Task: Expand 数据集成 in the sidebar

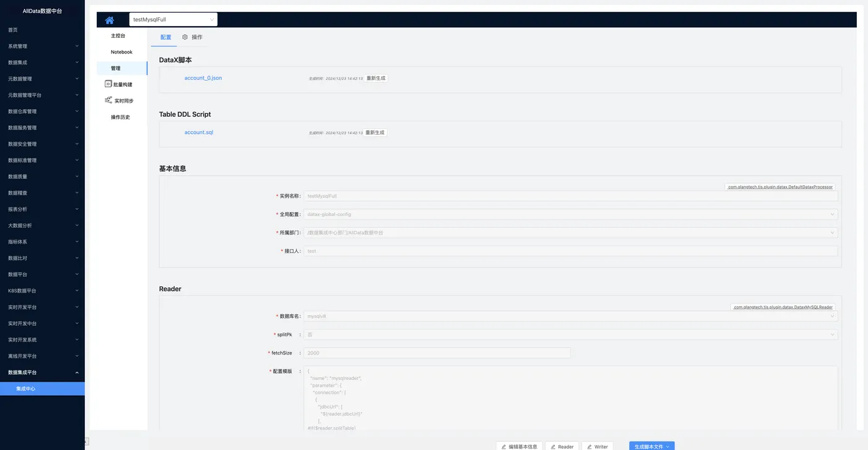Action: [x=42, y=63]
